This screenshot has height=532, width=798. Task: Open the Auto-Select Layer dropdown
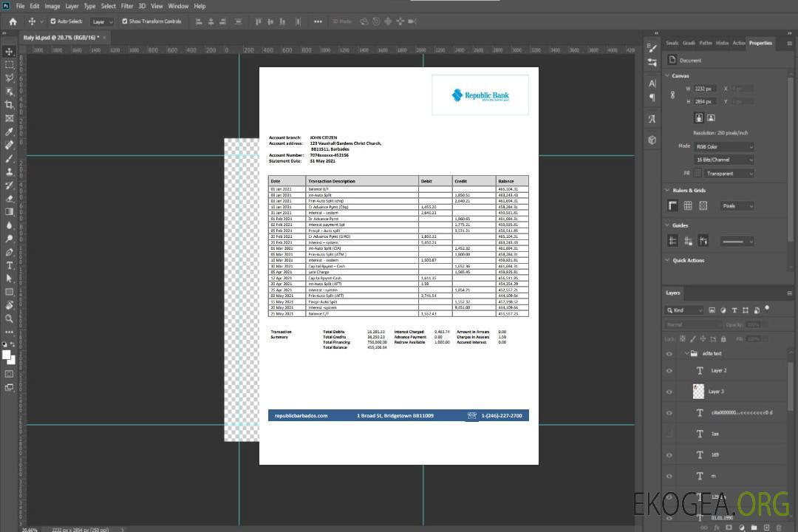pos(102,21)
